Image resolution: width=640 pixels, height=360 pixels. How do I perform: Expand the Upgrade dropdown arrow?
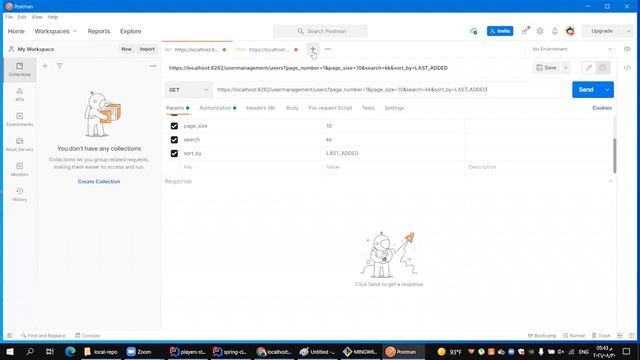628,31
